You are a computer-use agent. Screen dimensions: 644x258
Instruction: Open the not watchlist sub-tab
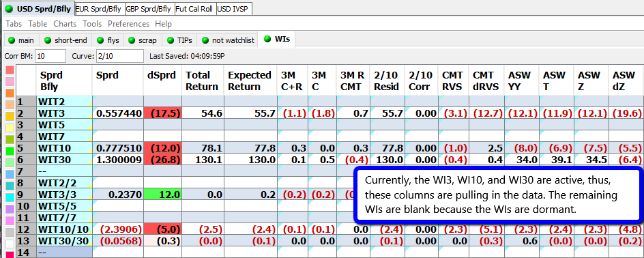(228, 40)
